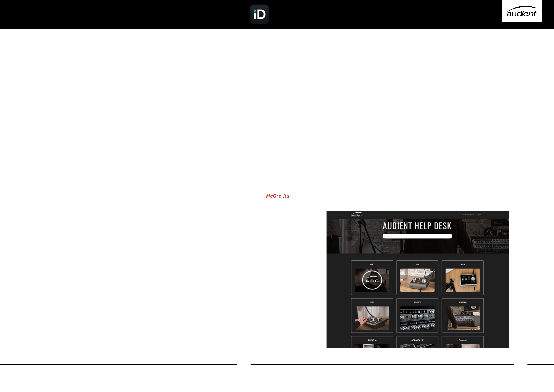Open the ASP880 product card

[463, 315]
